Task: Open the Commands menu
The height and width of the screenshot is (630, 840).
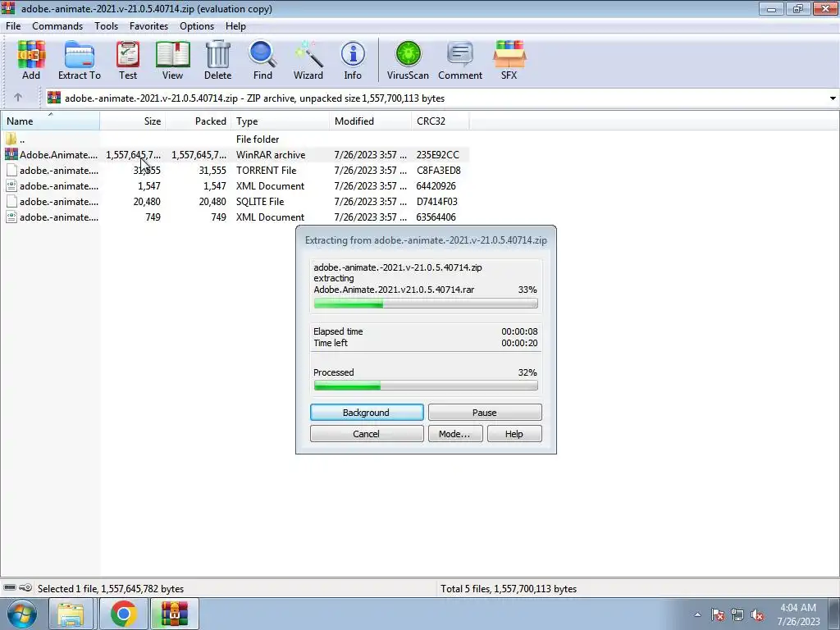Action: [x=57, y=25]
